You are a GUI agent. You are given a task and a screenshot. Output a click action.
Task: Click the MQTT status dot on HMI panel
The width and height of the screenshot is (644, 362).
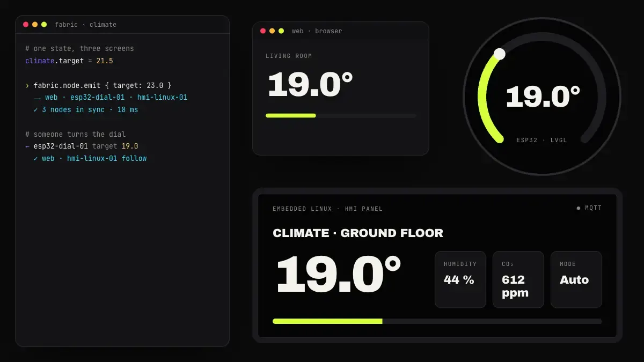tap(579, 208)
